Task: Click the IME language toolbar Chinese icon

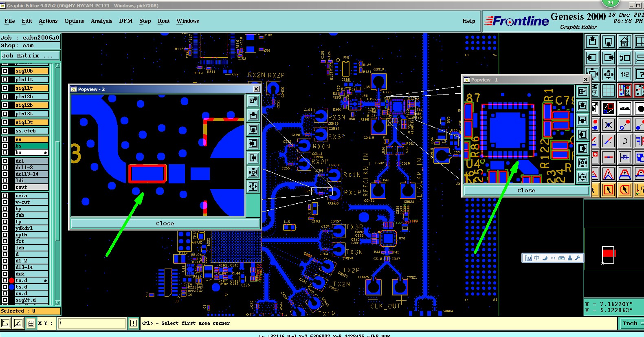Action: point(537,258)
